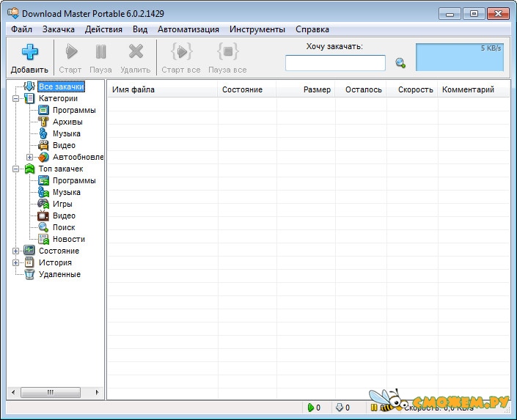517x420 pixels.
Task: Open Музыка under Категории
Action: [x=66, y=133]
